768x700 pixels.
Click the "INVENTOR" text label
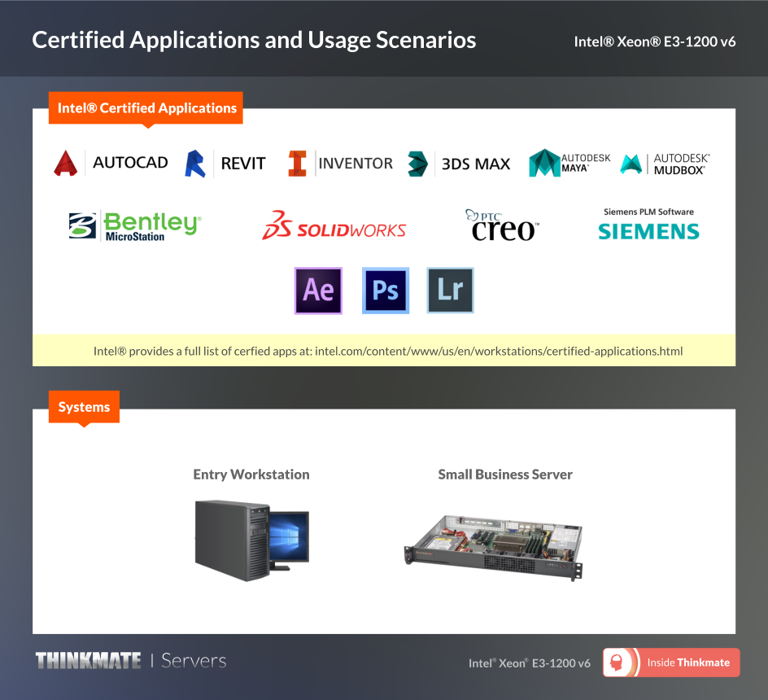[x=356, y=164]
